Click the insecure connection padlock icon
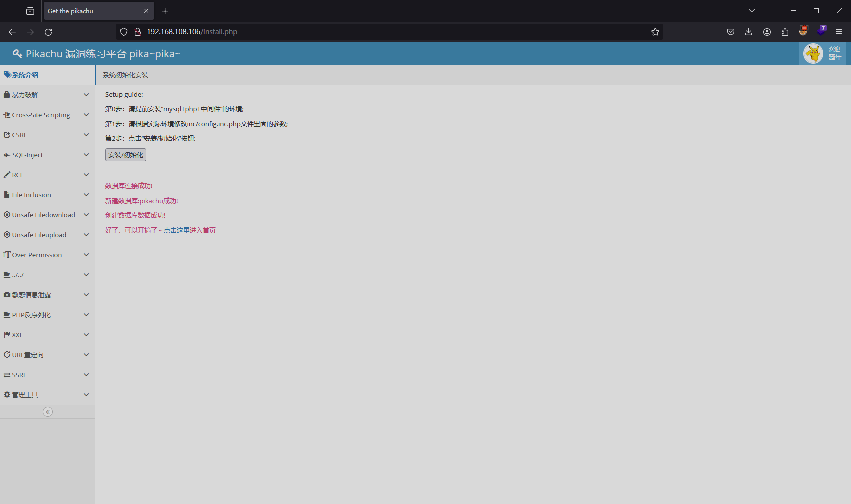The width and height of the screenshot is (851, 504). click(x=138, y=32)
